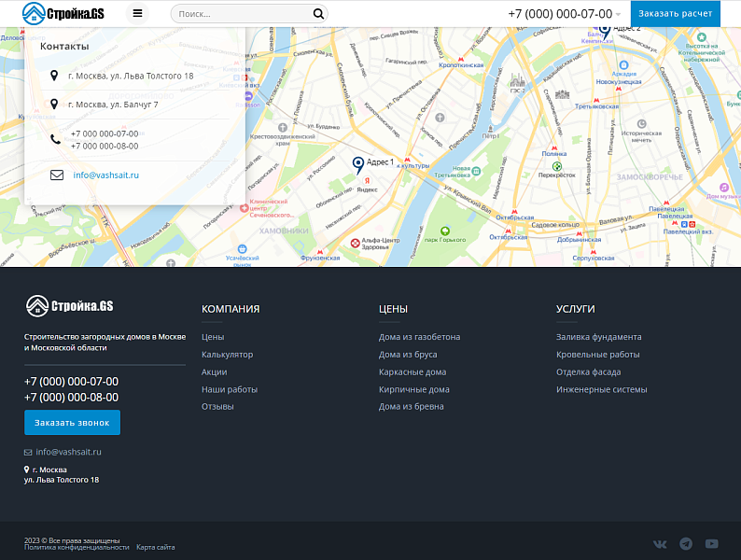Click the Адрес 1 map pin
The image size is (741, 560).
click(x=357, y=165)
